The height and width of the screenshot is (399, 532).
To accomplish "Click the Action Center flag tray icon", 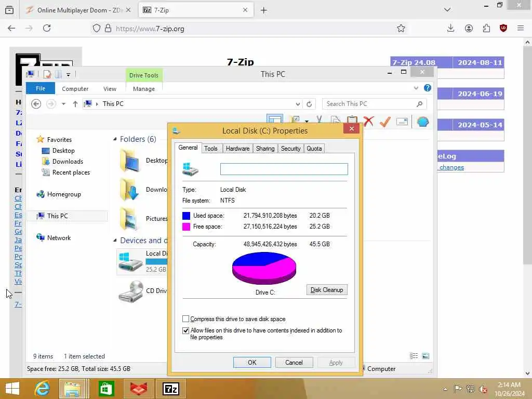I will [x=458, y=389].
